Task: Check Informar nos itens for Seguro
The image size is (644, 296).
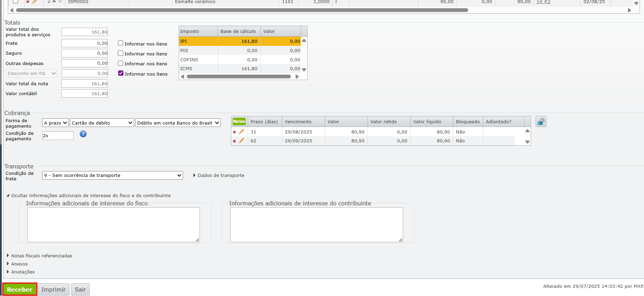Action: click(120, 53)
